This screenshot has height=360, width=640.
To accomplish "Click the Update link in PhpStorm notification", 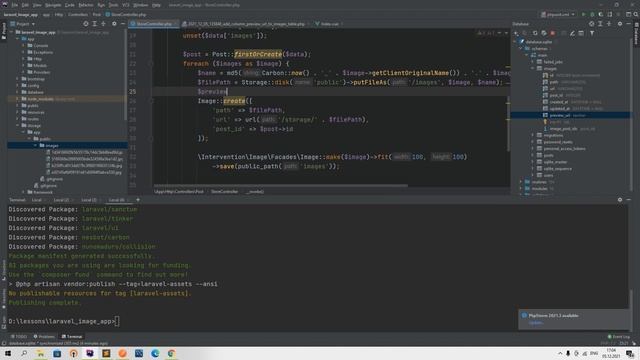I will pyautogui.click(x=536, y=322).
